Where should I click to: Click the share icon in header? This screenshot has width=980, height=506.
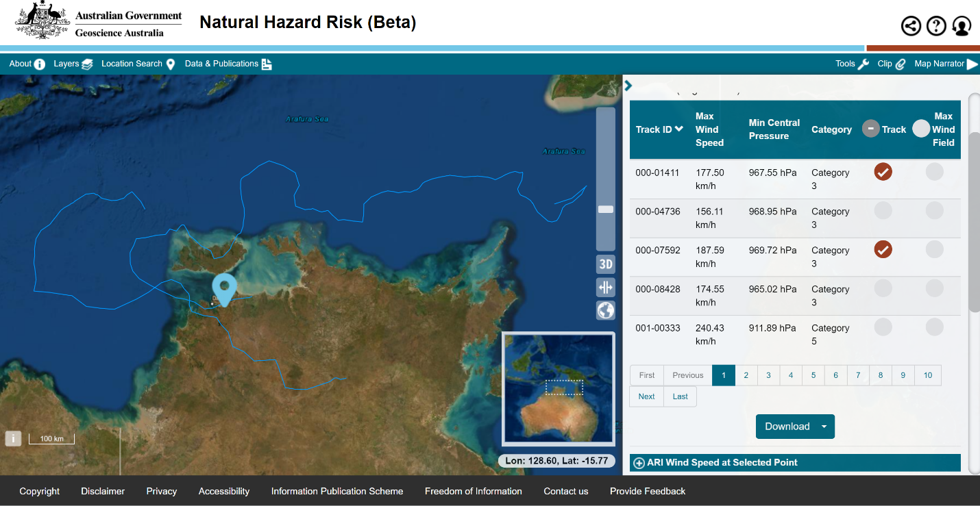click(911, 26)
